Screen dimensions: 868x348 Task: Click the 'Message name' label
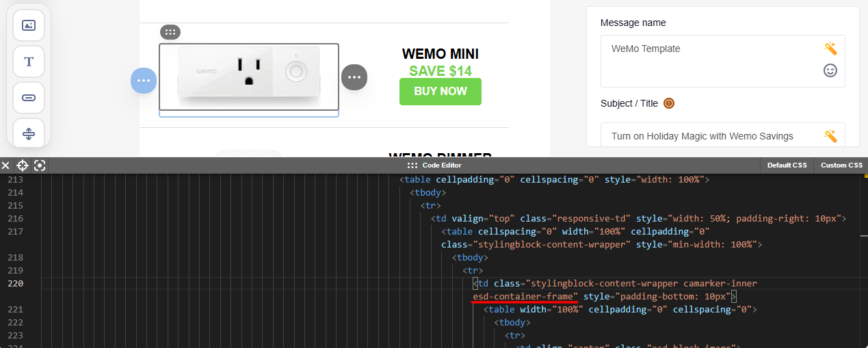[633, 23]
